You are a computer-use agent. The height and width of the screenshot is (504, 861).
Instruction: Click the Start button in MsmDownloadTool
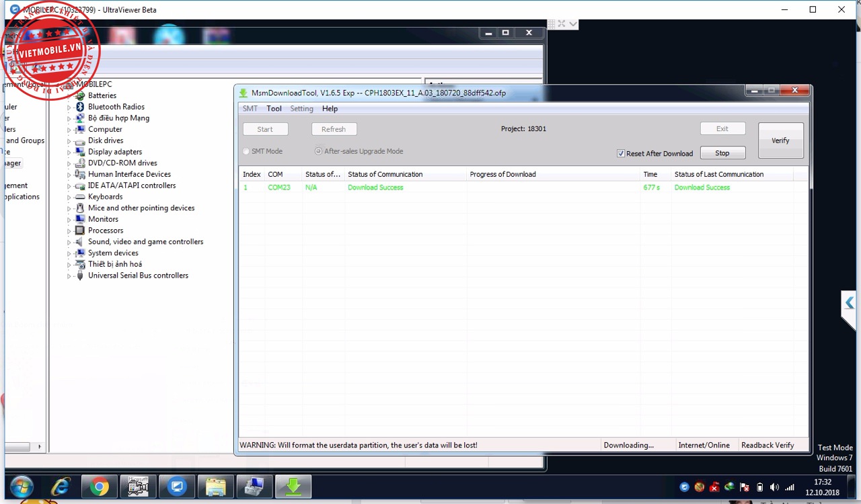point(265,129)
